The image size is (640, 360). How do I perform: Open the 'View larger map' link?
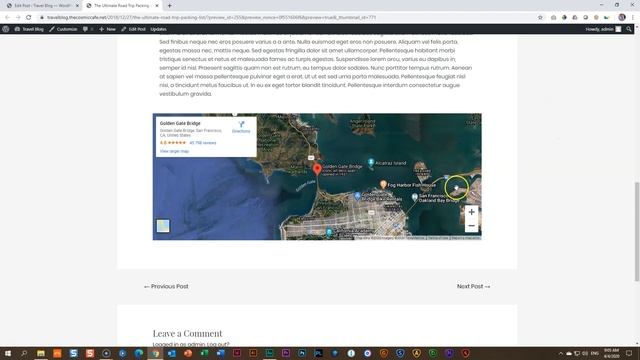174,151
